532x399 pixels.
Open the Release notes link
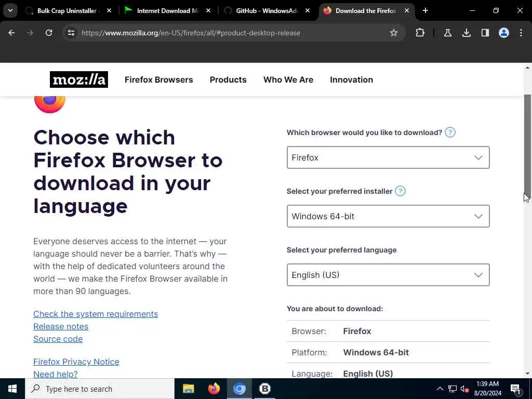pyautogui.click(x=61, y=326)
